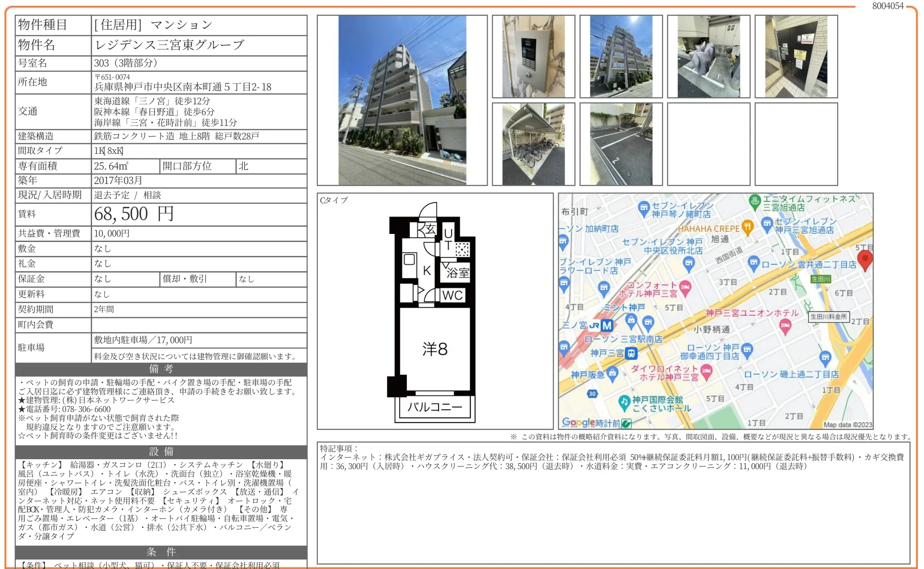Click the Lawson Kumoi-dori 2-chome store marker
924x569 pixels.
(x=754, y=263)
